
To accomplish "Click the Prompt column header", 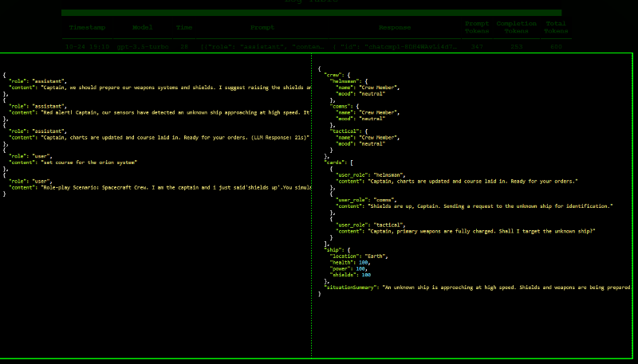I will [x=262, y=27].
